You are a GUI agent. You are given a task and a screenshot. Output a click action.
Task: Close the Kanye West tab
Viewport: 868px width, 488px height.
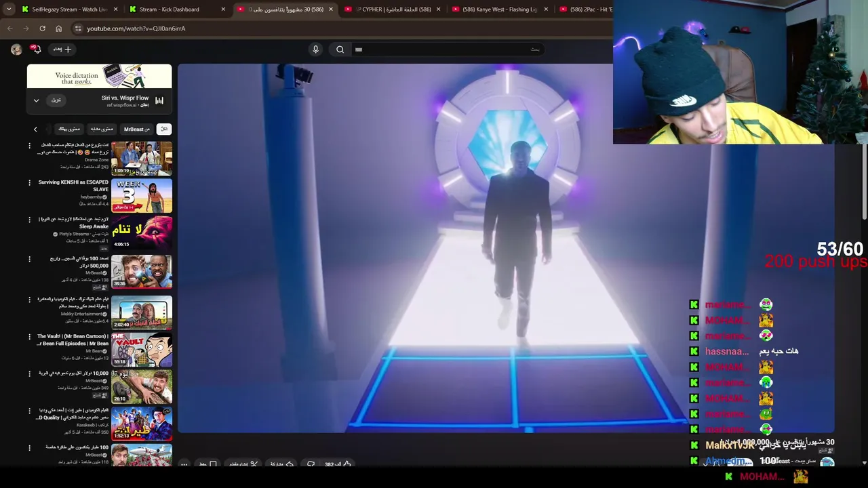[545, 9]
